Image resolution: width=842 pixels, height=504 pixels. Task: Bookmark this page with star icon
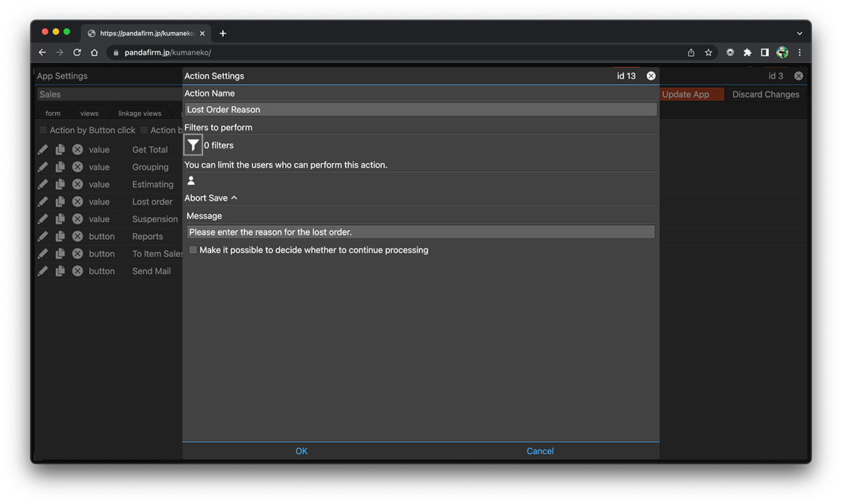pos(708,52)
